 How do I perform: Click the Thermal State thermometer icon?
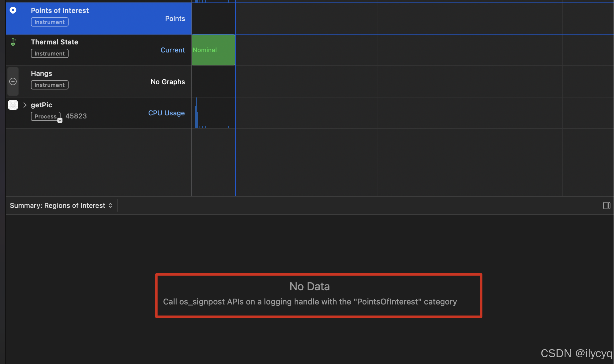(x=13, y=42)
